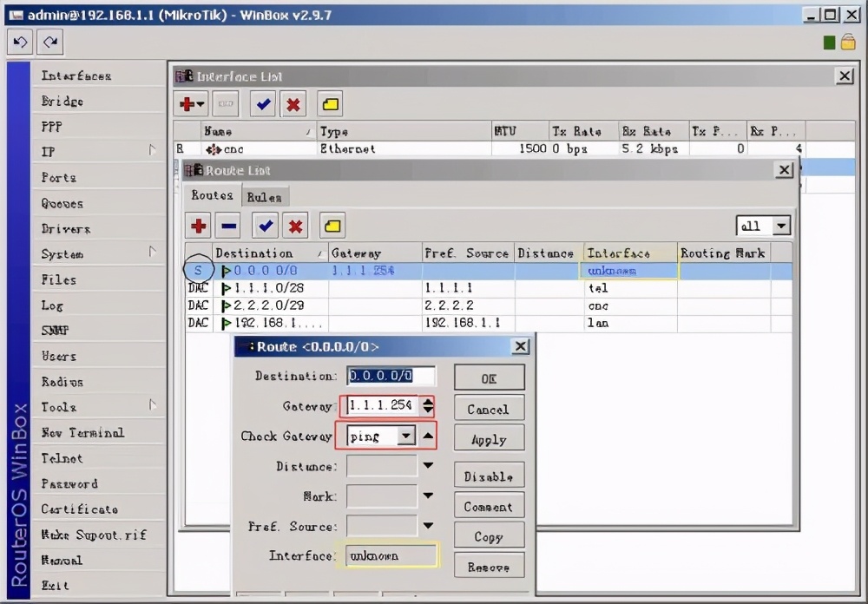This screenshot has height=604, width=868.
Task: Open the 'all' filter dropdown in Route List
Action: tap(781, 226)
